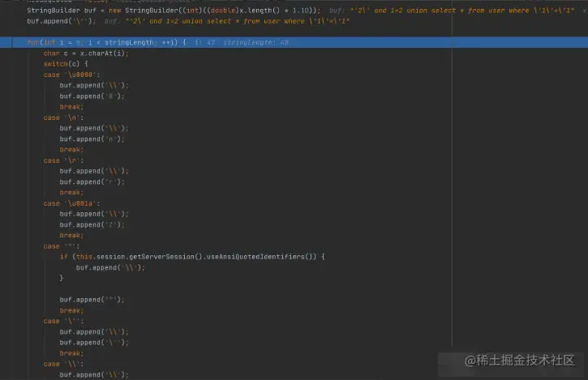
Task: Click the buf.append line inside the if block
Action: [110, 267]
